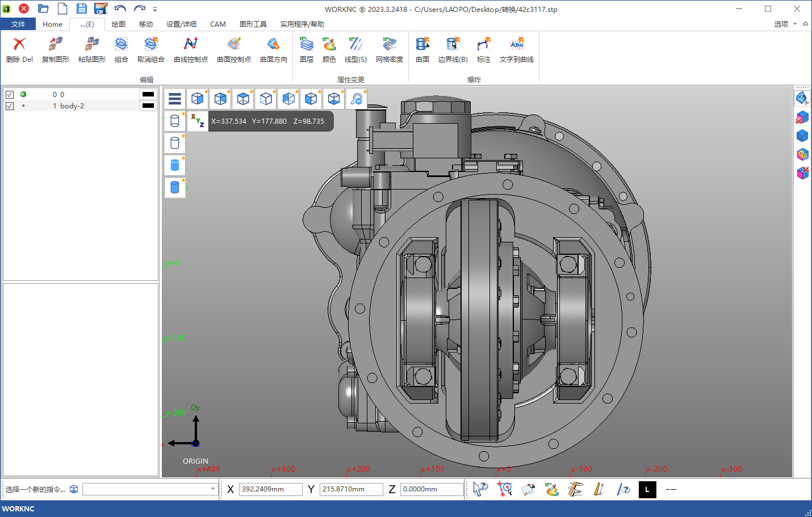
Task: Select the 复制图形 copy geometry tool
Action: coord(56,49)
